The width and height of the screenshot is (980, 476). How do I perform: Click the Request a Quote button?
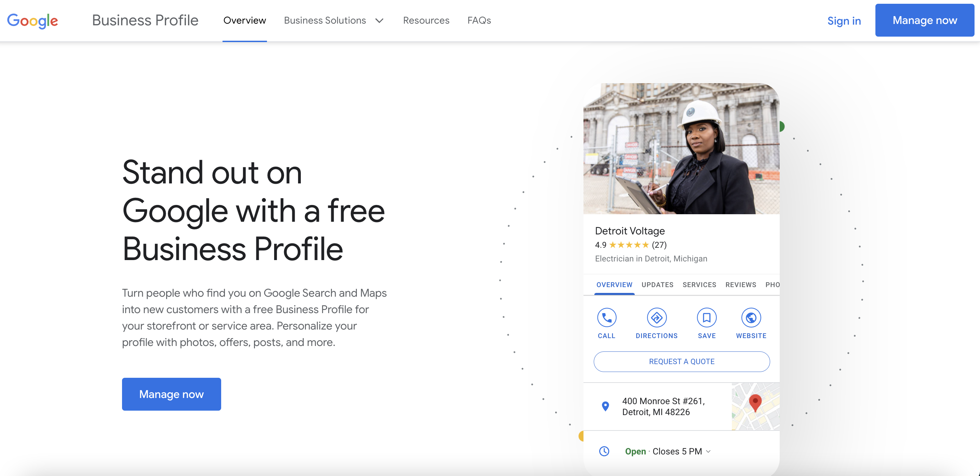coord(681,362)
